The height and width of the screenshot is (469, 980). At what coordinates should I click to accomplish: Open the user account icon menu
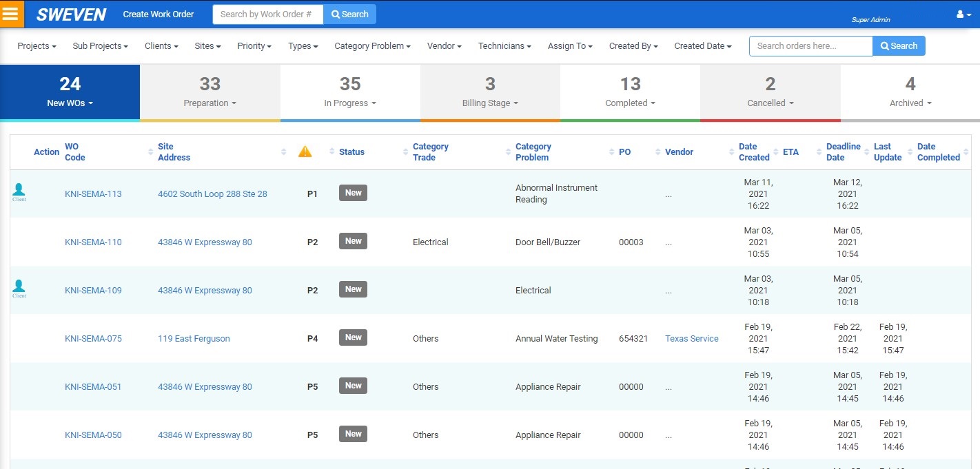click(963, 14)
